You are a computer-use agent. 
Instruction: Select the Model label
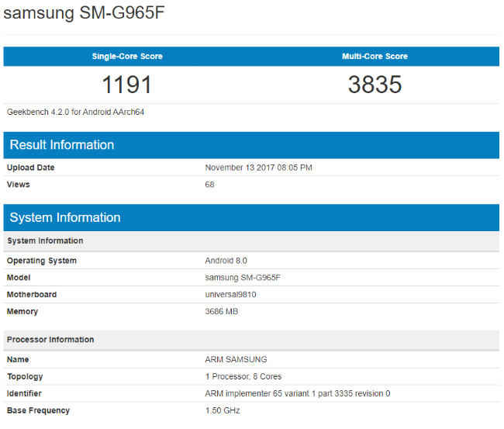[19, 278]
